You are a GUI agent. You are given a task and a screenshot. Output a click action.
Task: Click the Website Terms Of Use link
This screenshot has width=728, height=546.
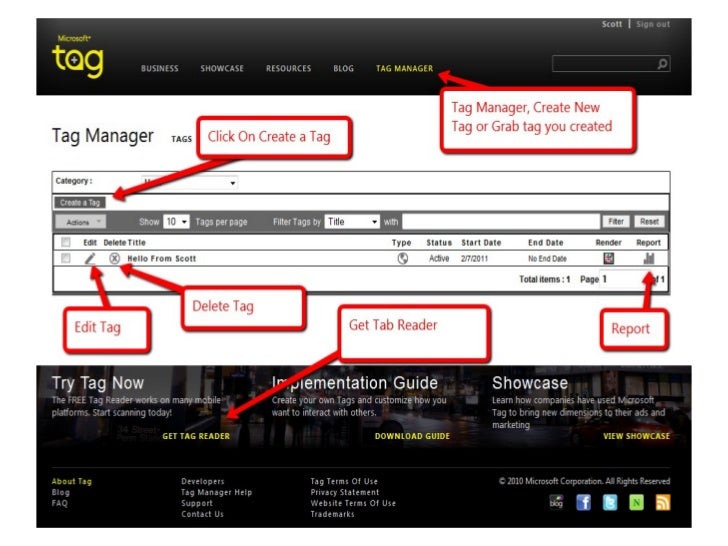[353, 503]
